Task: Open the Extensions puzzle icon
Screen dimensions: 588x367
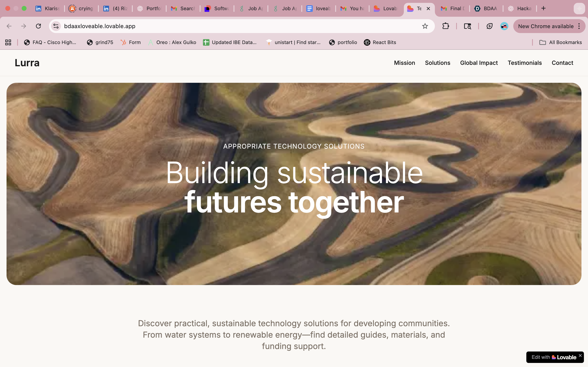Action: (445, 26)
